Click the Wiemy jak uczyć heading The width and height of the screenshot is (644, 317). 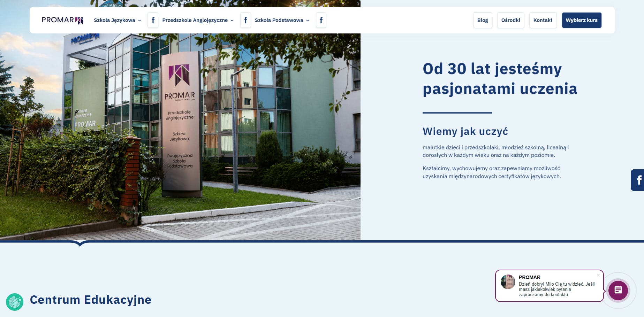(465, 131)
